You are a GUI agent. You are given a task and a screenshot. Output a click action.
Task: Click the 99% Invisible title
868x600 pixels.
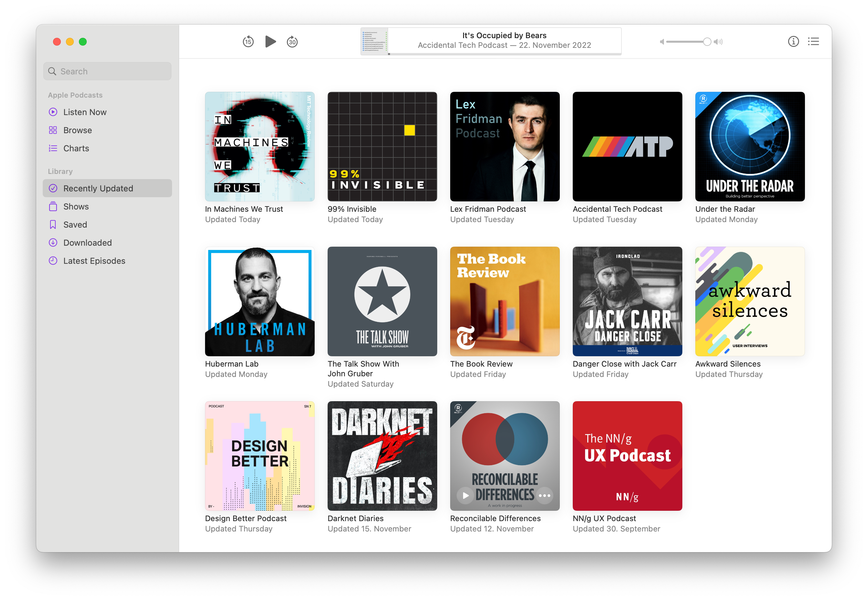(352, 209)
